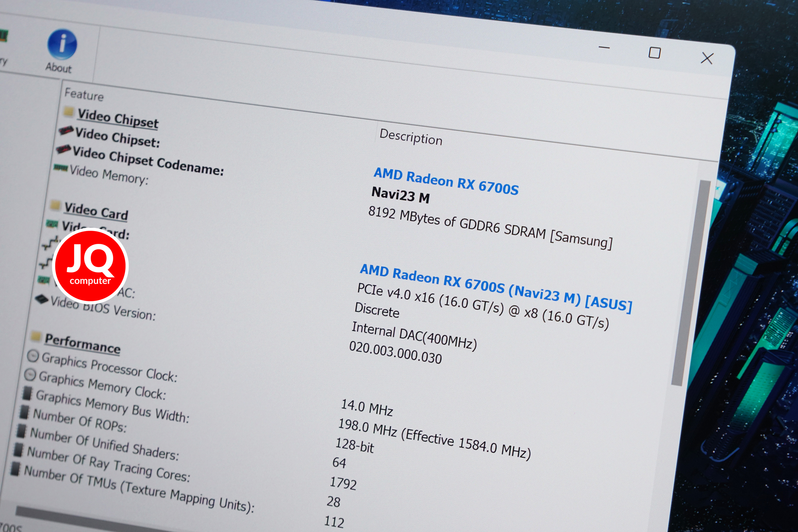
Task: Select AMD Radeon RX 6700S chipset value
Action: (x=446, y=181)
